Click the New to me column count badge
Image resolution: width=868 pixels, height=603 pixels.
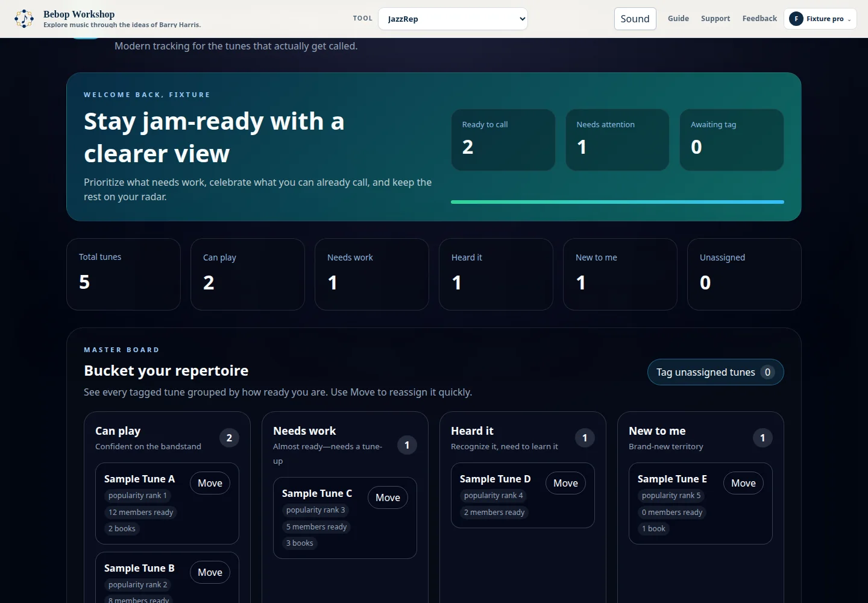coord(763,438)
